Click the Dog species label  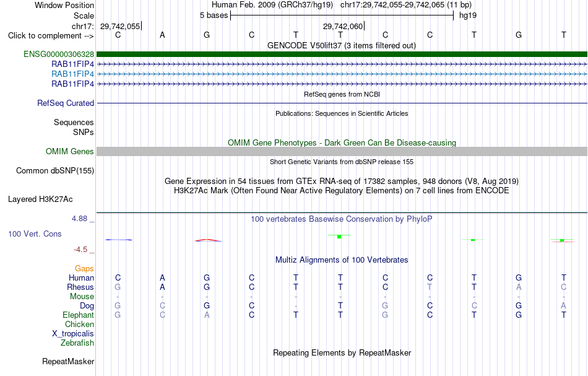[x=87, y=306]
